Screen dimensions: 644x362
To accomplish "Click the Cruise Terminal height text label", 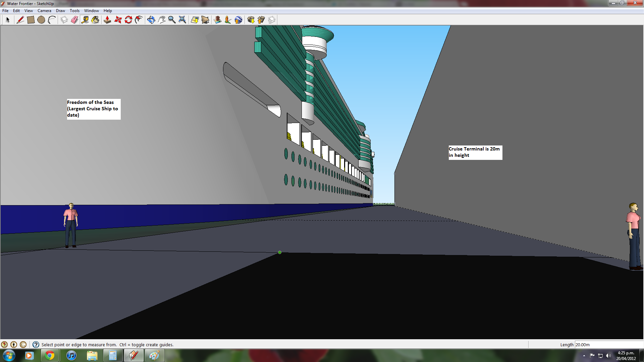I will tap(475, 152).
